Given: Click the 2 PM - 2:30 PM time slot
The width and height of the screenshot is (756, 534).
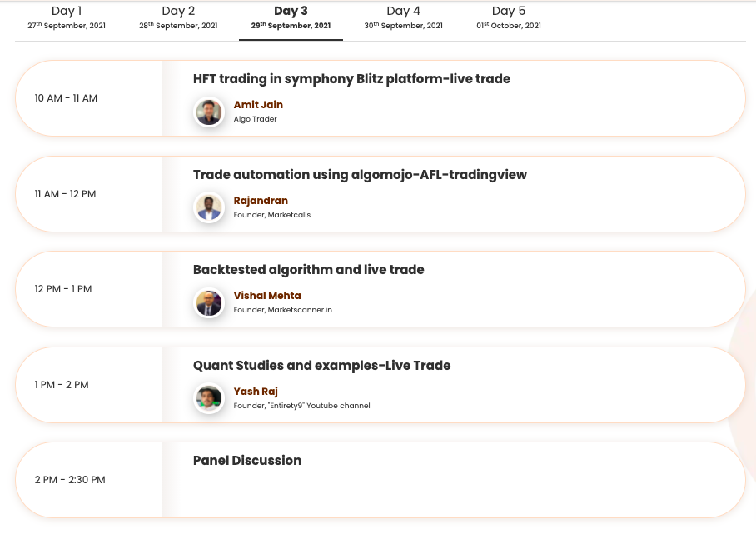Looking at the screenshot, I should click(70, 480).
